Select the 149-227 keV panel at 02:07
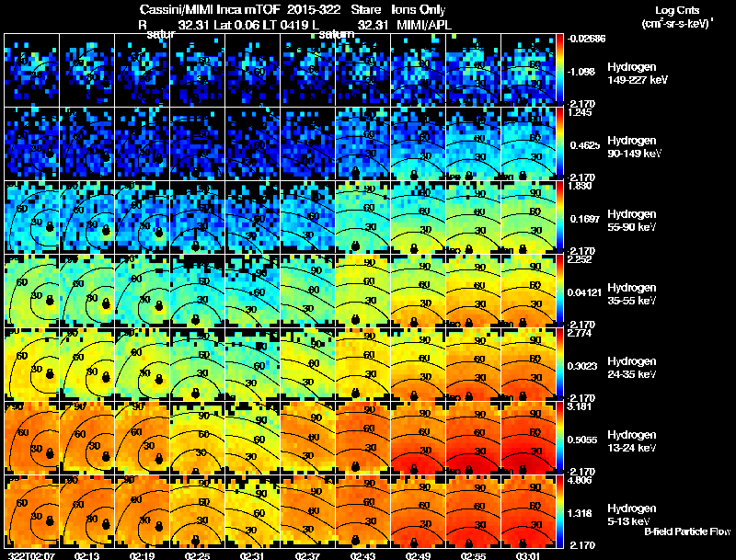This screenshot has width=736, height=560. [x=32, y=70]
